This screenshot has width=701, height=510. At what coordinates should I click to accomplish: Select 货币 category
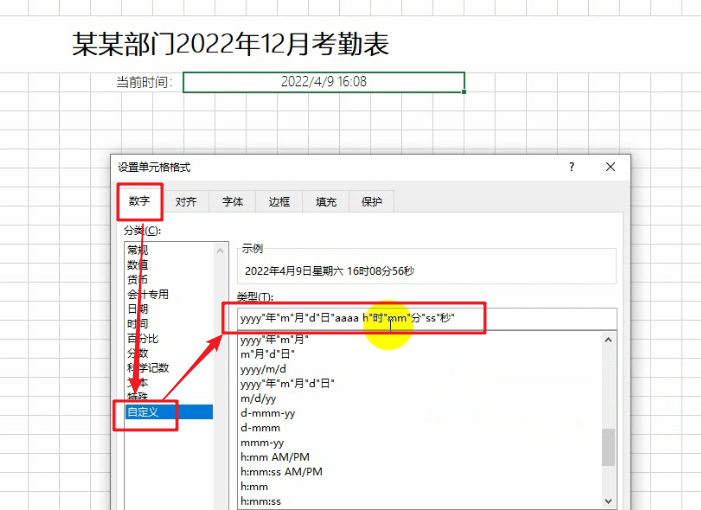coord(138,279)
